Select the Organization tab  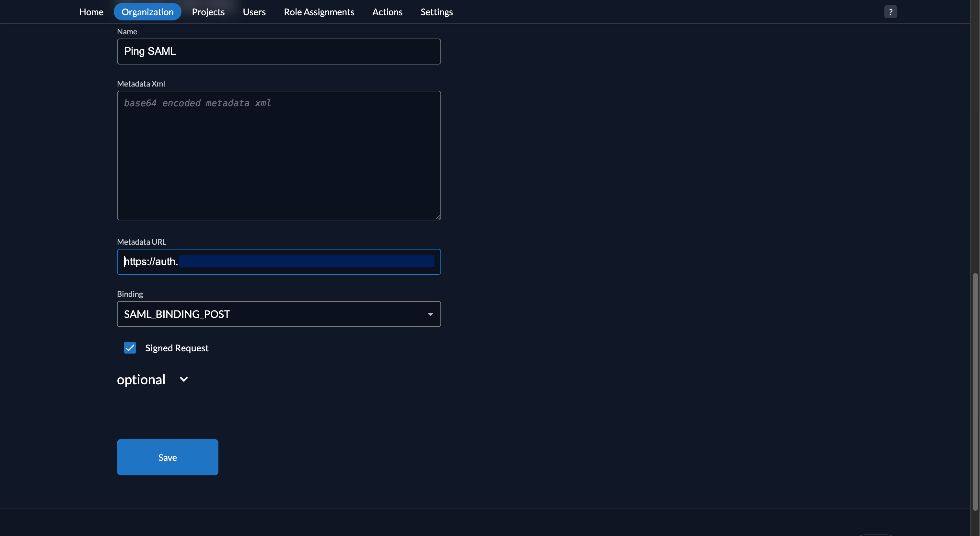pyautogui.click(x=147, y=12)
